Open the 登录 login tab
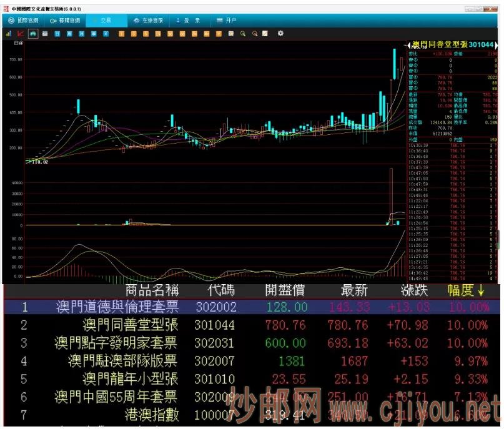 click(x=189, y=21)
